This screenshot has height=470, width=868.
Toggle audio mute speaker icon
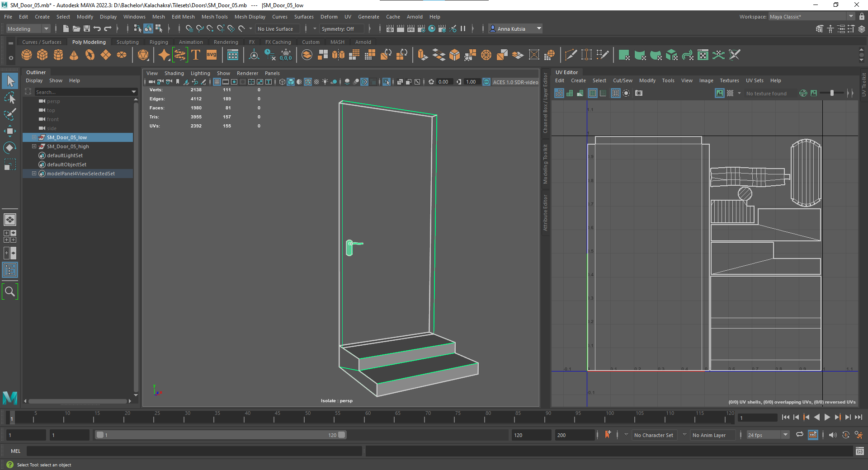point(833,435)
